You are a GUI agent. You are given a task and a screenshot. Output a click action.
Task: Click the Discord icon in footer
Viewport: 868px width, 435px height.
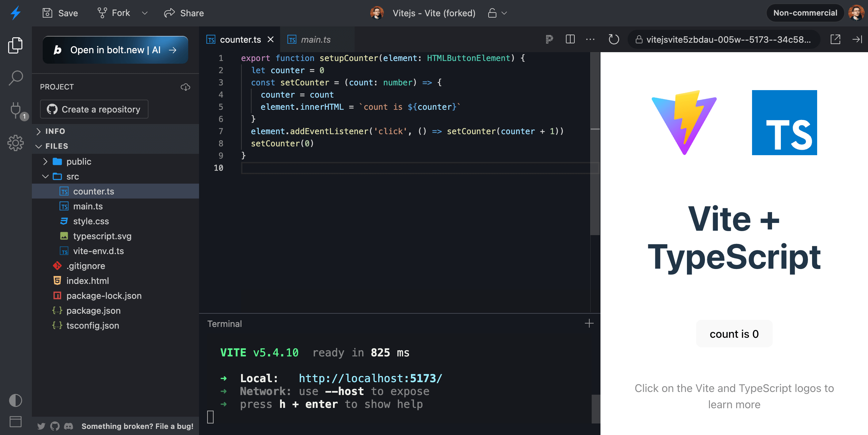69,426
